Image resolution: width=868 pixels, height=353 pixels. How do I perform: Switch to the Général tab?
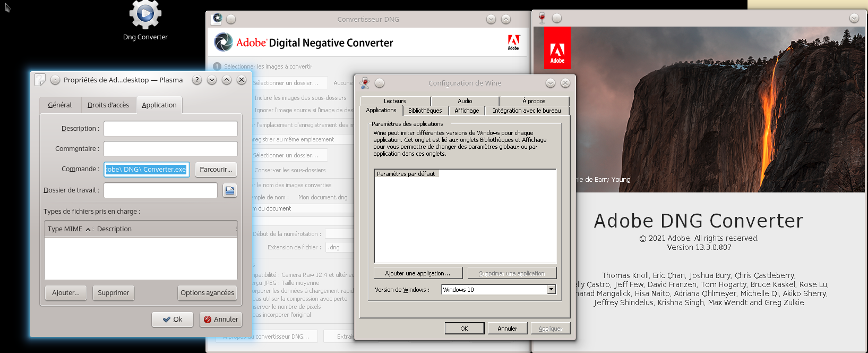60,105
